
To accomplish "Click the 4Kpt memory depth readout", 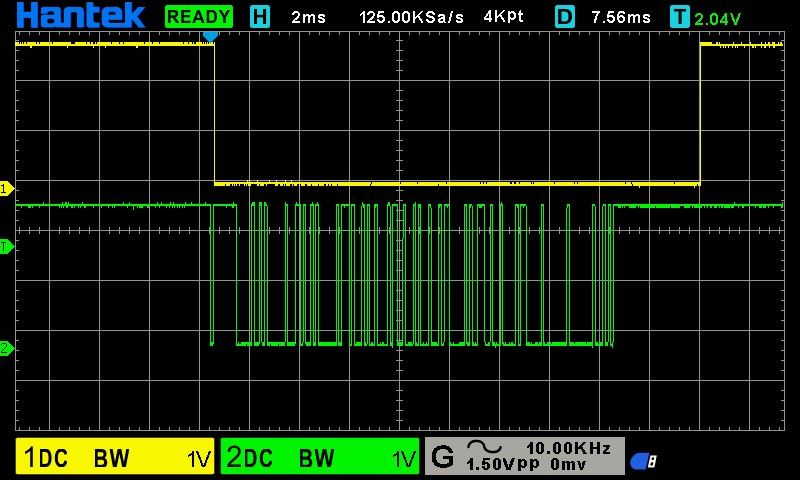I will pyautogui.click(x=504, y=17).
